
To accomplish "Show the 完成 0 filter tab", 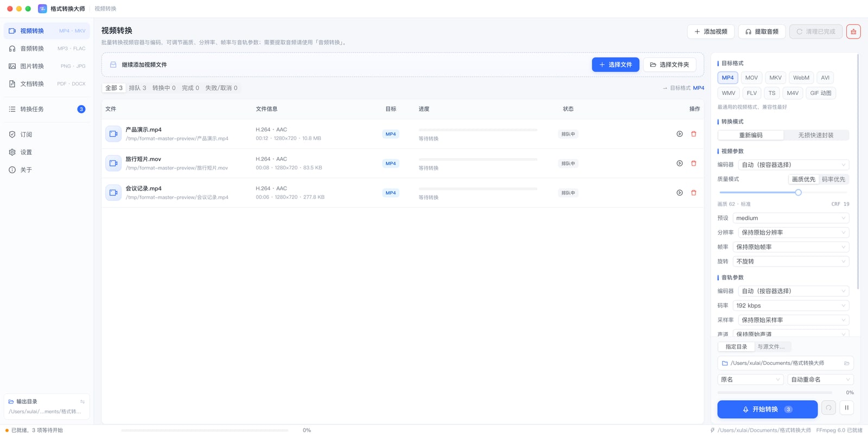I will (x=190, y=88).
